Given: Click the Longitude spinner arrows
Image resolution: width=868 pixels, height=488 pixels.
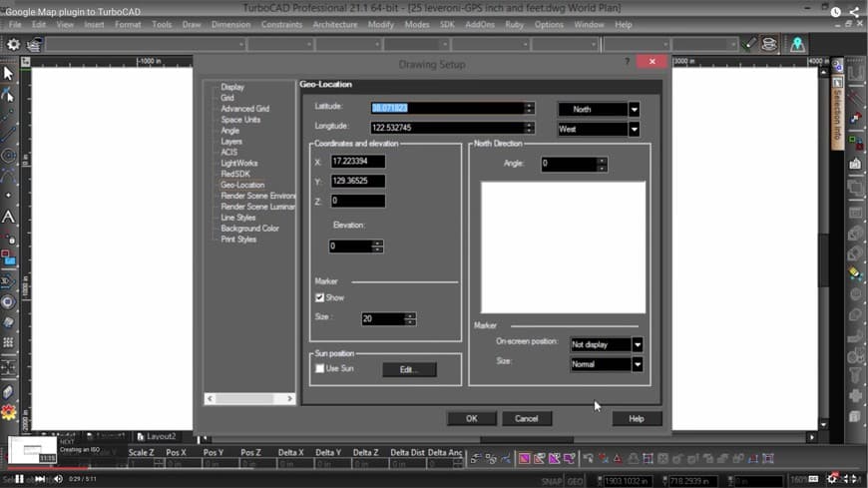Looking at the screenshot, I should coord(529,128).
